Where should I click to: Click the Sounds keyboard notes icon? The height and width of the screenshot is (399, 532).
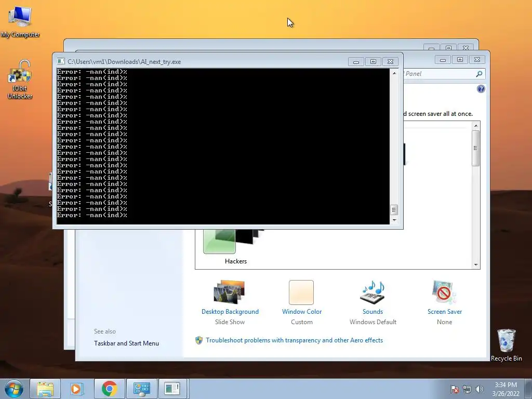click(373, 292)
